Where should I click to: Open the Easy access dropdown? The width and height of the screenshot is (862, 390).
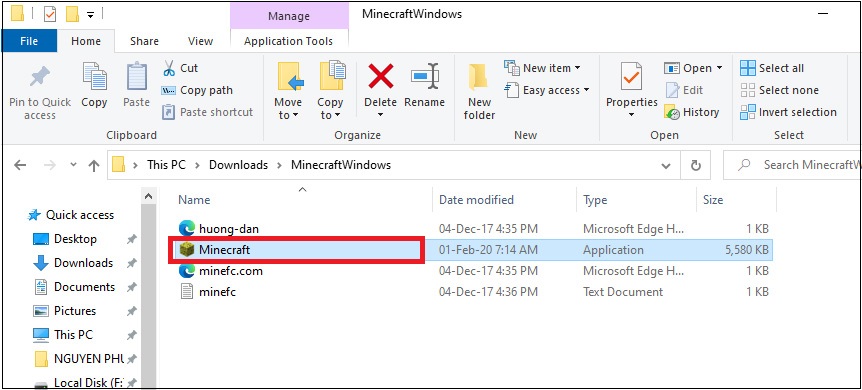point(547,90)
